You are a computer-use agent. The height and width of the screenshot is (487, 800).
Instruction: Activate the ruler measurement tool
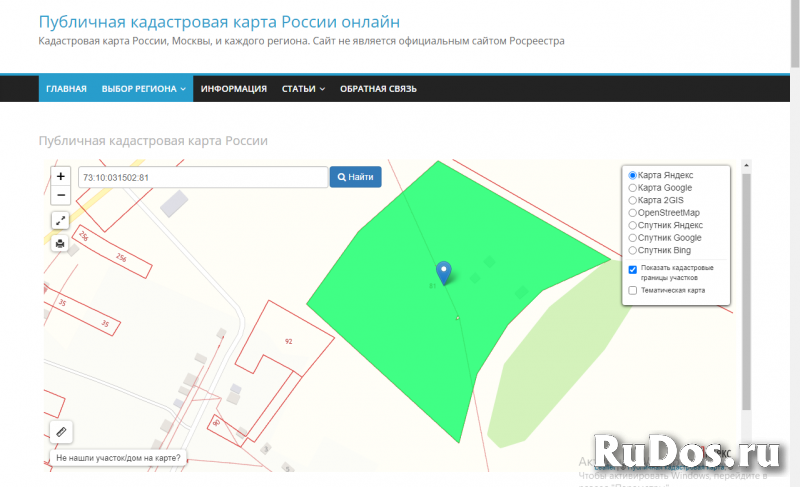click(x=61, y=432)
